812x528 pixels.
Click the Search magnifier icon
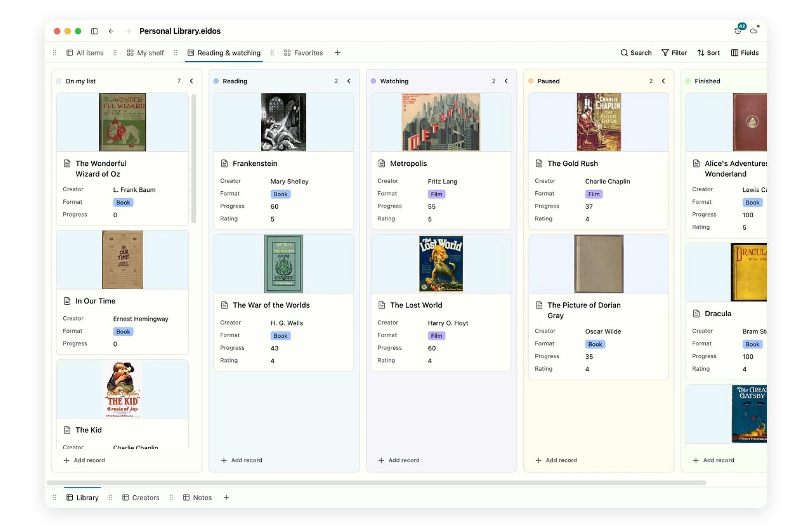(x=624, y=53)
